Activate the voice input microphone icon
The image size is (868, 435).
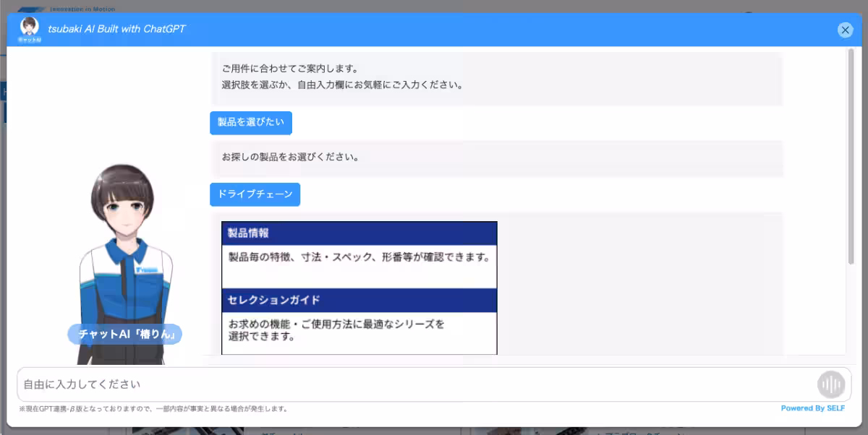click(x=830, y=384)
